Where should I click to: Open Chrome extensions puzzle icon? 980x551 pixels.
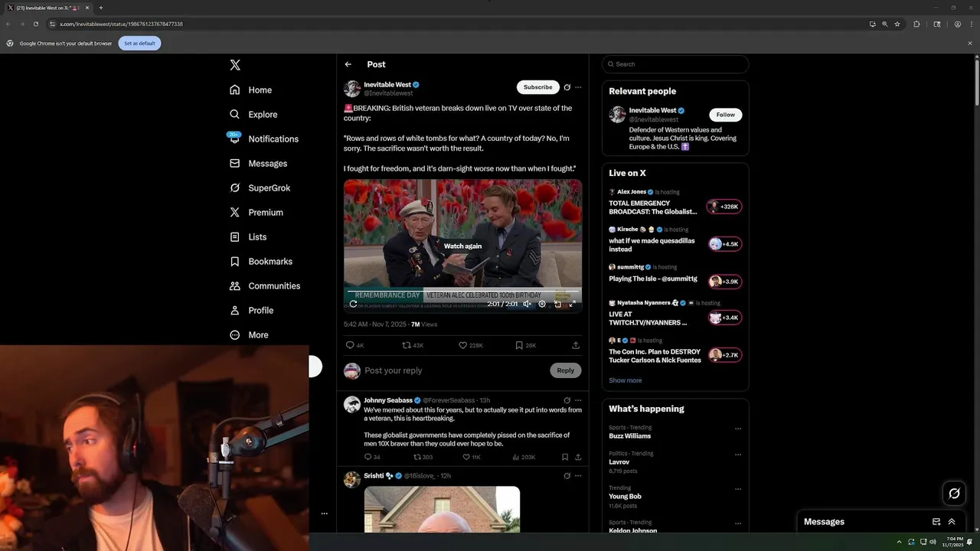pyautogui.click(x=916, y=24)
